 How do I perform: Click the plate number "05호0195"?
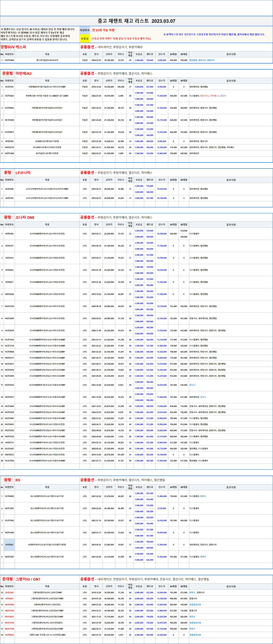pyautogui.click(x=9, y=87)
